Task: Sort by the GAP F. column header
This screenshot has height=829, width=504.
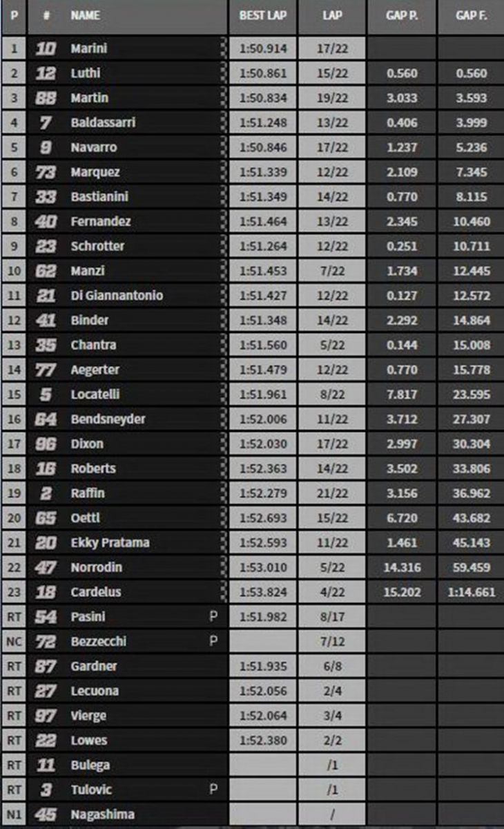Action: (x=472, y=15)
